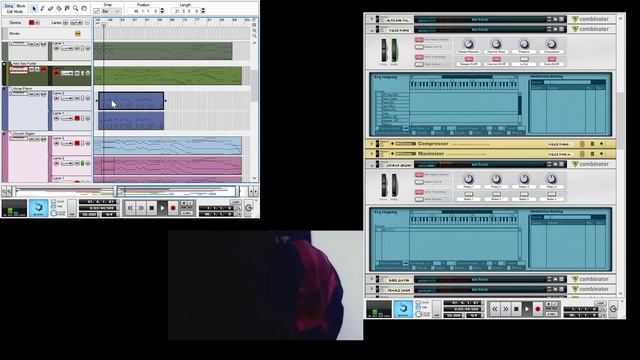640x360 pixels.
Task: Click the audio level meter panel in sequencer transport
Action: [x=14, y=208]
